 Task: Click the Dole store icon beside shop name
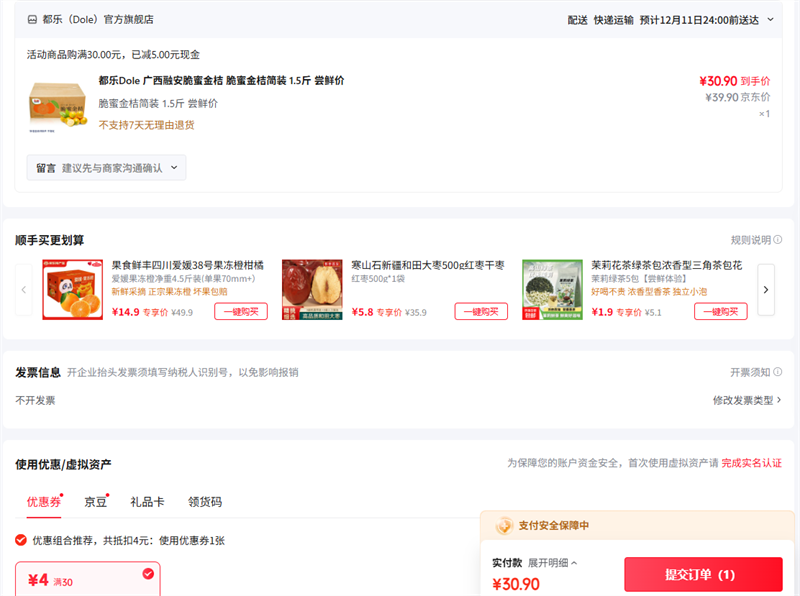tap(33, 19)
